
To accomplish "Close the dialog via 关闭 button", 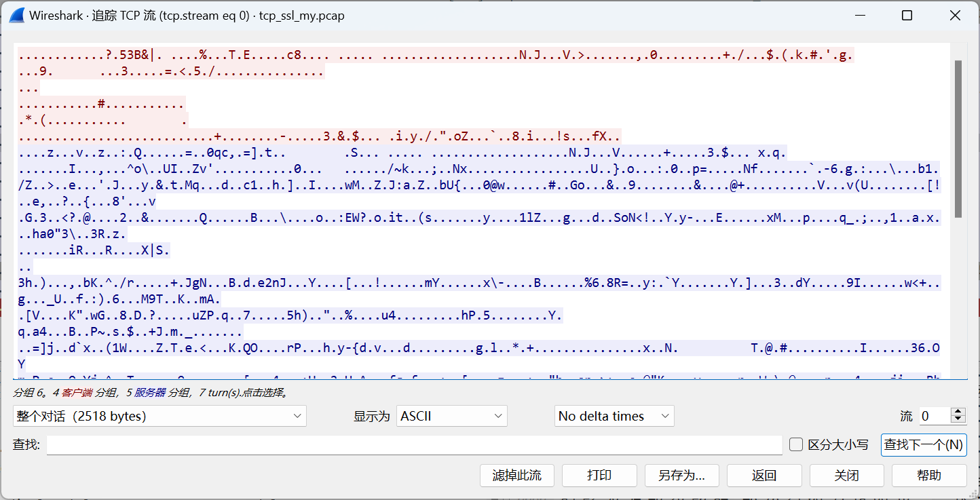I will tap(846, 476).
